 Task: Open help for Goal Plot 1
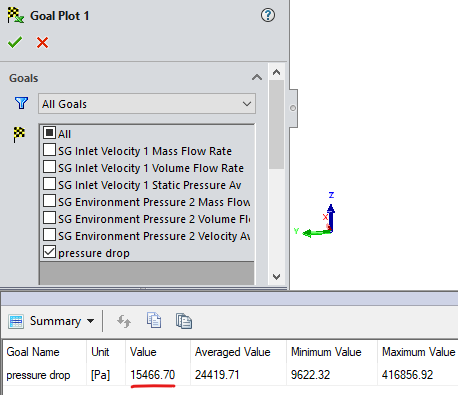268,15
